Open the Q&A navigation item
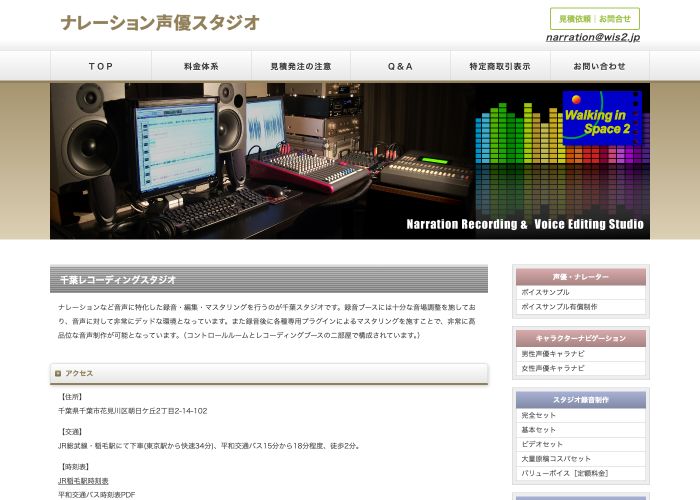 [x=400, y=66]
